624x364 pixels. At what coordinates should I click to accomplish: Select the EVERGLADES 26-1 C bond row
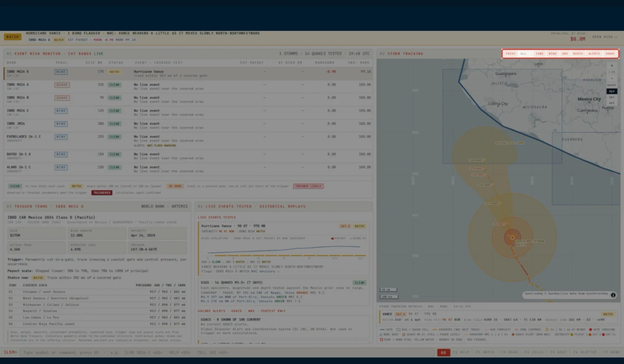click(x=188, y=140)
